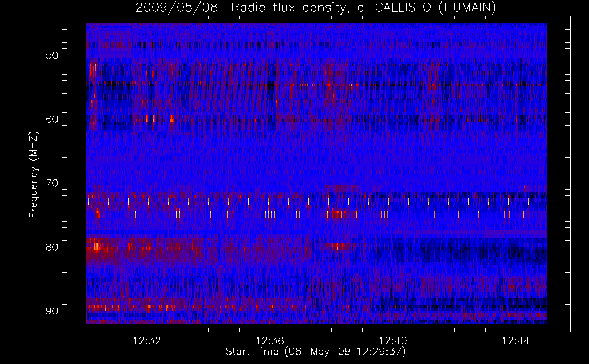Image resolution: width=589 pixels, height=364 pixels.
Task: Click the plot title "Radio flux density, e-CALLISTO (HUMAIN)"
Action: 363,8
